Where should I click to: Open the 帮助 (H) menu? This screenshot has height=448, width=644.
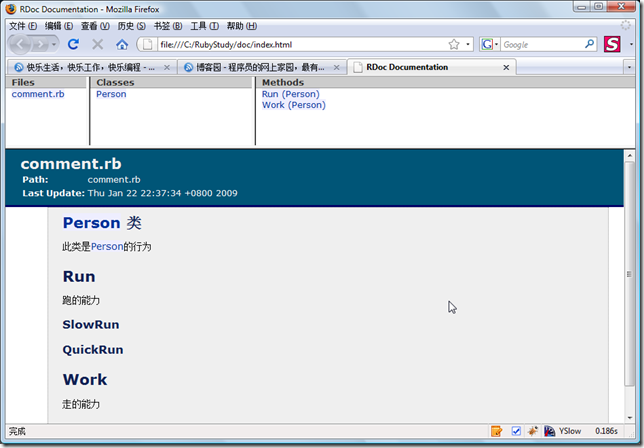[242, 26]
